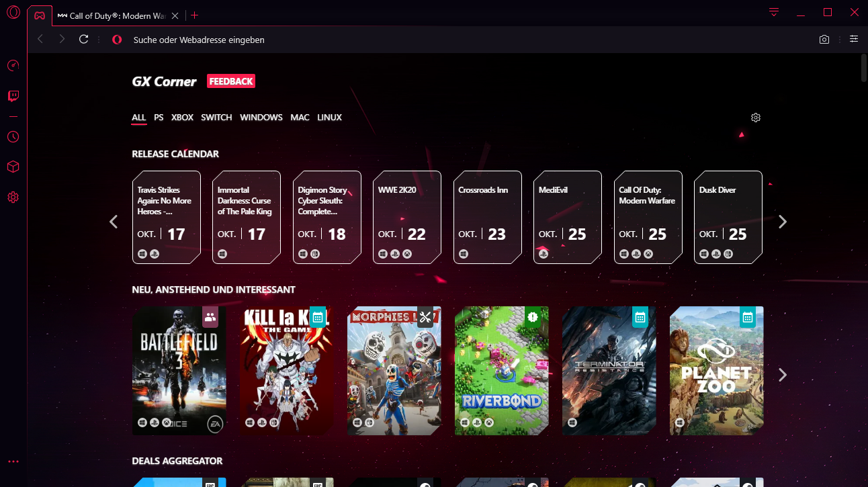Click the DEALS AGGREGATOR heading
This screenshot has height=487, width=868.
pyautogui.click(x=177, y=461)
